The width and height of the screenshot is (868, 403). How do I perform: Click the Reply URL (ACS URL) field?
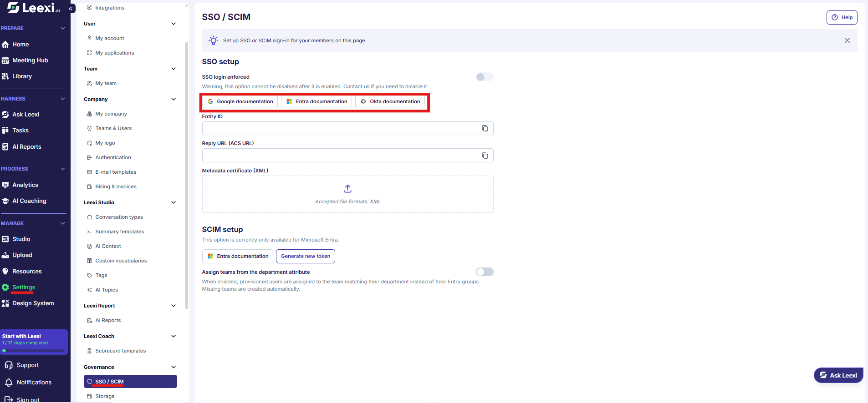tap(348, 156)
